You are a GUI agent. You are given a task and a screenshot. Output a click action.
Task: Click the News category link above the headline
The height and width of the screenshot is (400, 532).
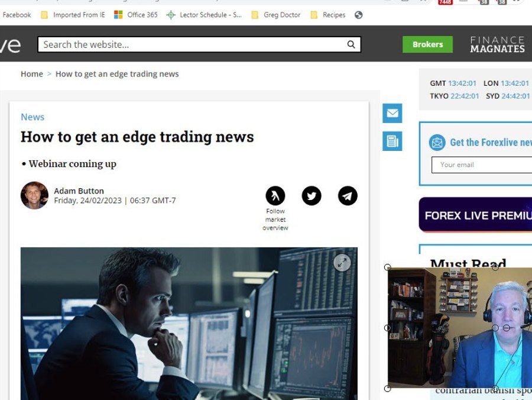pyautogui.click(x=33, y=117)
